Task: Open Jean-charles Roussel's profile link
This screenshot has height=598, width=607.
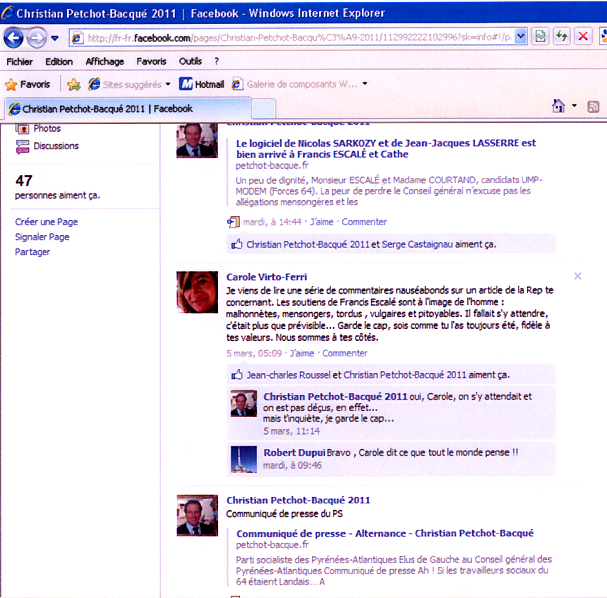Action: point(288,375)
